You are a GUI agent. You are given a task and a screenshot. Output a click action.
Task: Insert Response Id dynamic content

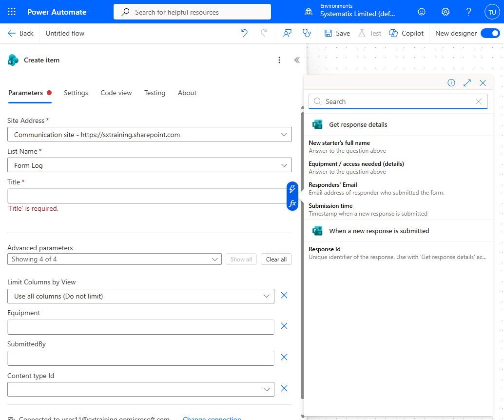coord(398,253)
